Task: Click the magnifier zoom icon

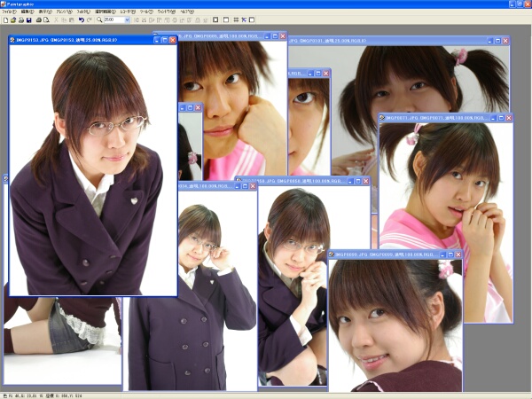Action: coord(99,20)
